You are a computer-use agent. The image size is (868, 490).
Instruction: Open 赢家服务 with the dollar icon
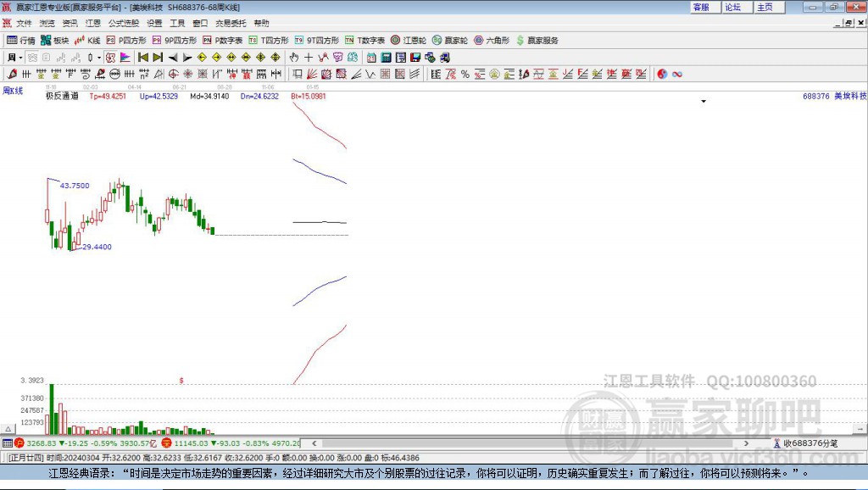537,40
